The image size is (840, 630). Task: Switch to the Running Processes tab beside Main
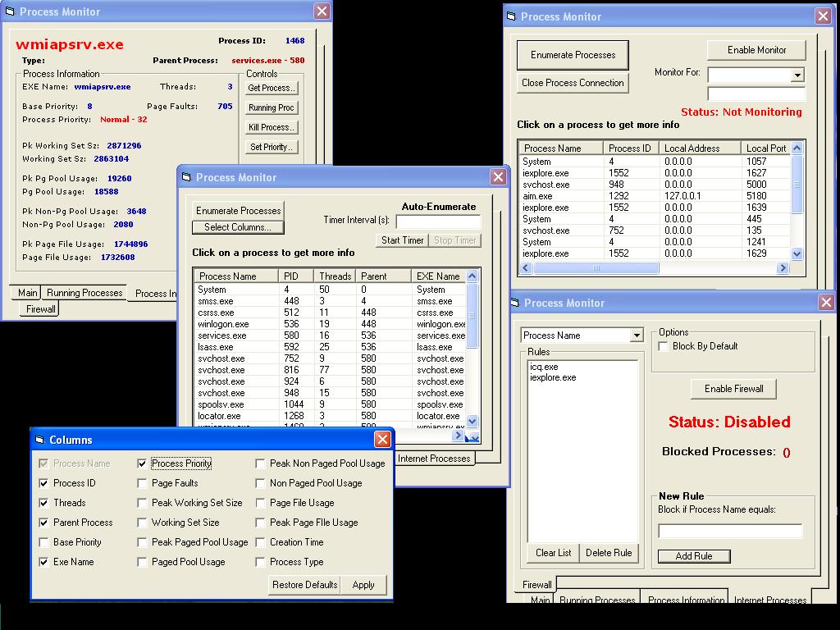[x=84, y=293]
